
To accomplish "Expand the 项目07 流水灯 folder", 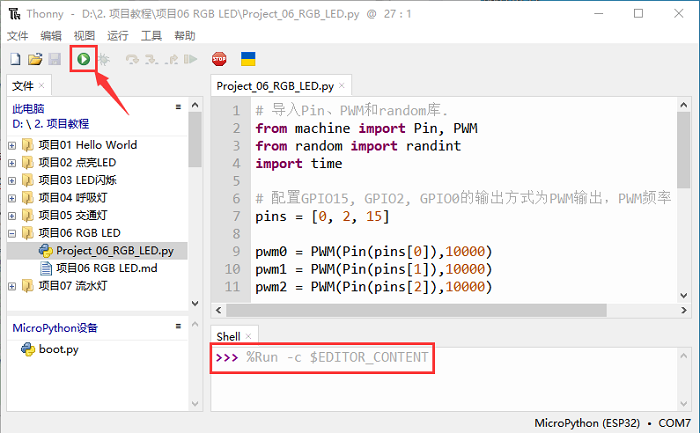I will (x=12, y=287).
